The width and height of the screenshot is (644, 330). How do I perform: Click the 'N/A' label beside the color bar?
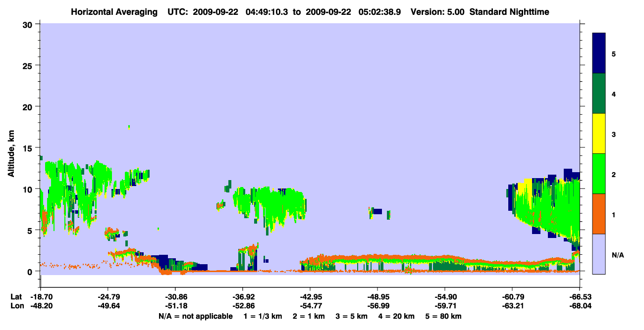click(x=617, y=255)
